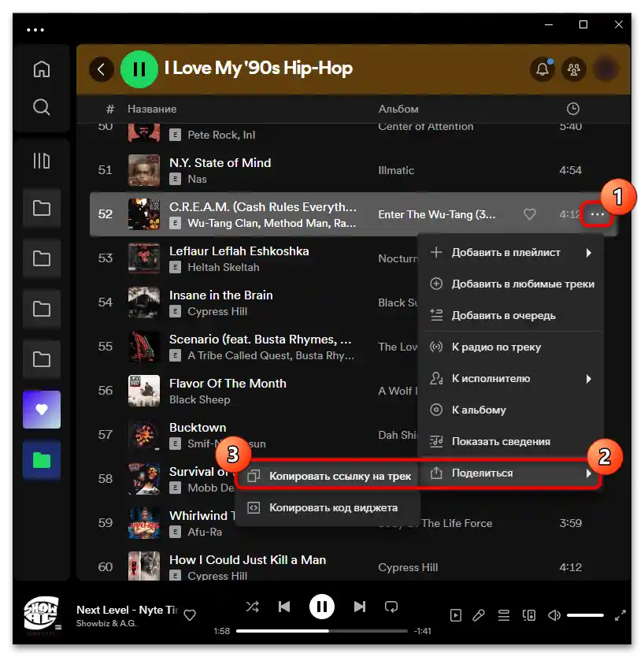Open N.Y. State of Mind cover thumbnail
The height and width of the screenshot is (657, 644).
143,170
